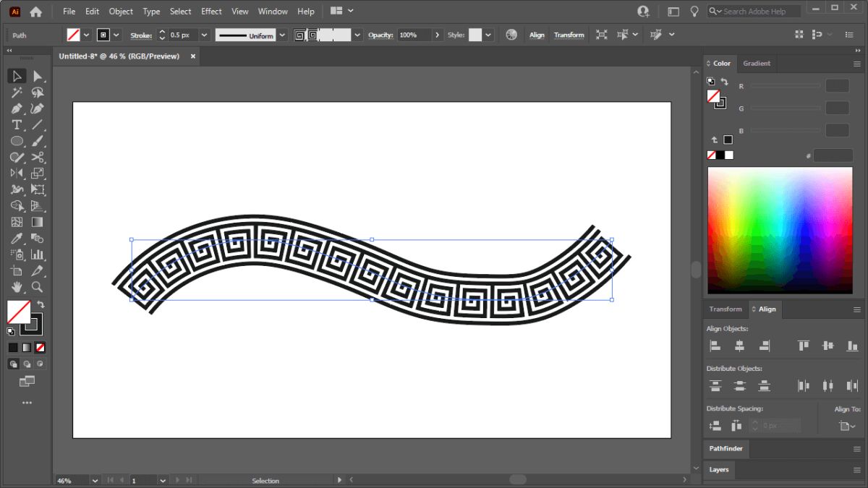The image size is (868, 488).
Task: Click Vertical Align Top icon
Action: pyautogui.click(x=803, y=346)
